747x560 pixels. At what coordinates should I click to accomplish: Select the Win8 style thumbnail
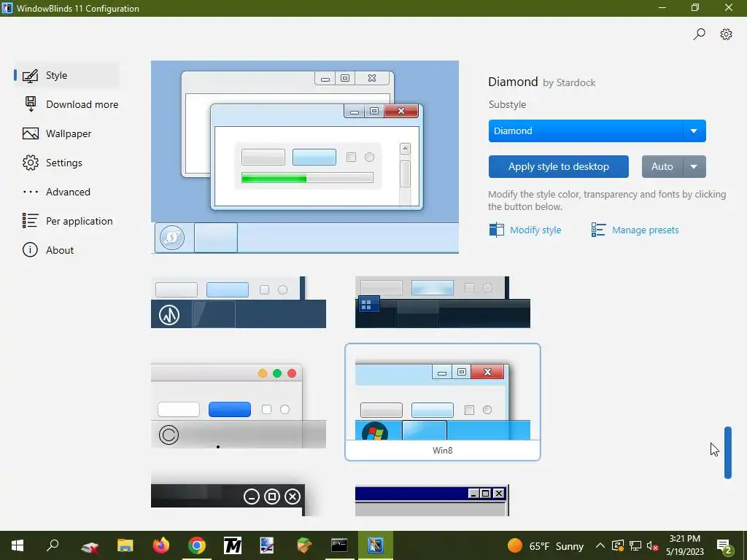click(x=443, y=402)
